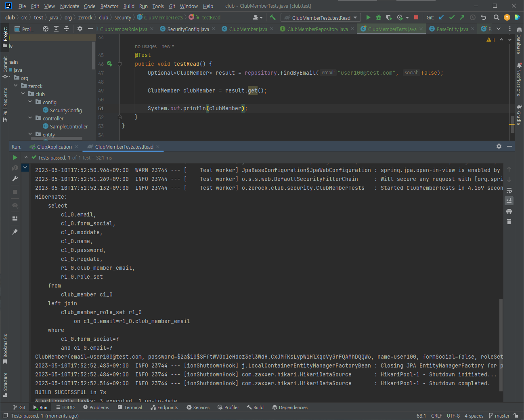Toggle the Pull Requests tool window

coord(5,105)
